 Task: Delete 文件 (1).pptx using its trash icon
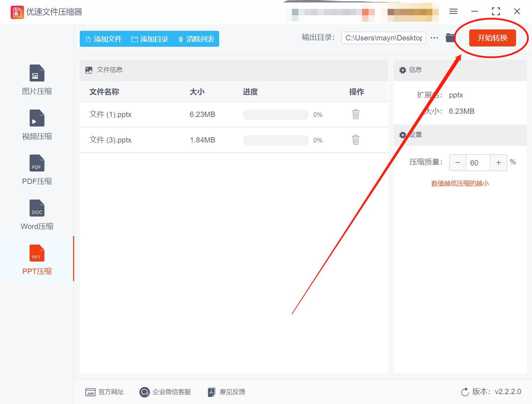pos(355,114)
